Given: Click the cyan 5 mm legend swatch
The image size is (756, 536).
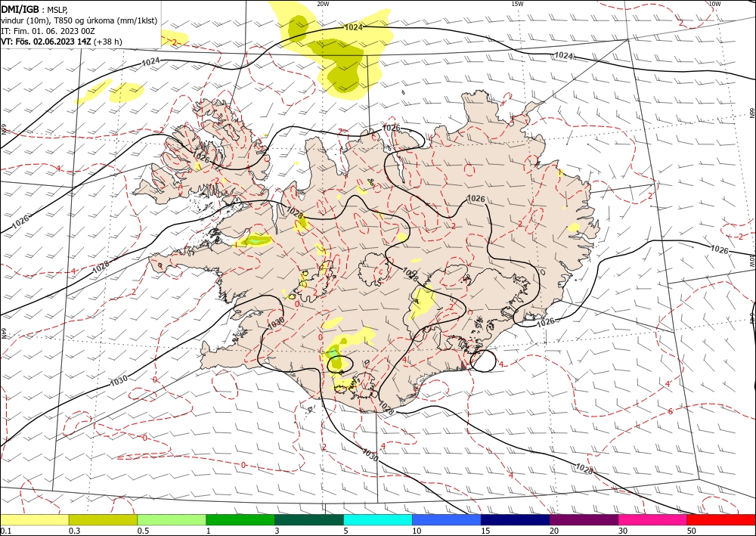Looking at the screenshot, I should coord(378,519).
